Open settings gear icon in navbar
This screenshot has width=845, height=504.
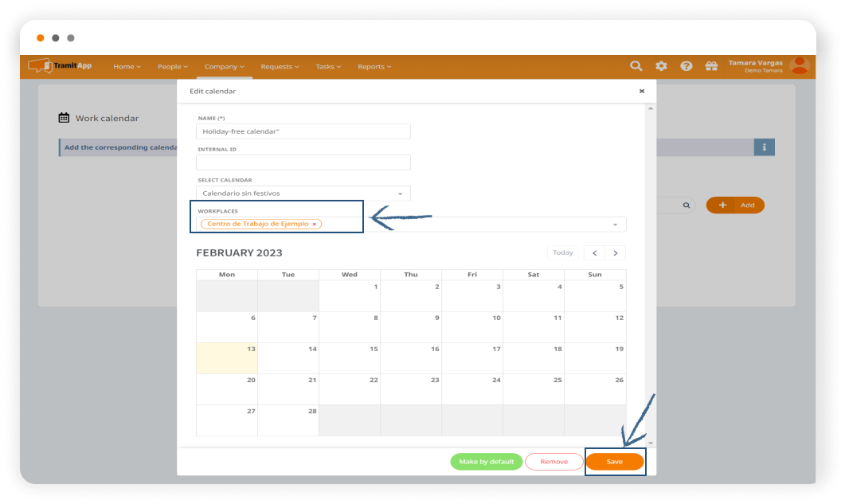661,66
